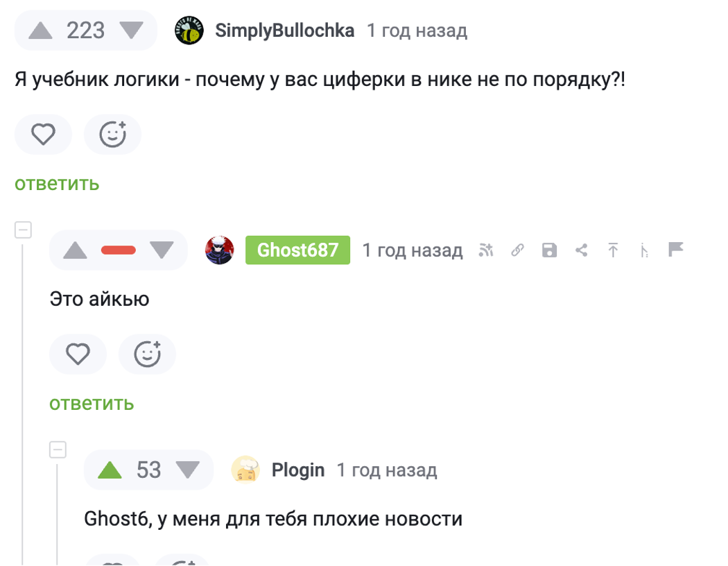Subscribe to Ghost687's comment thread
The width and height of the screenshot is (728, 566).
486,250
